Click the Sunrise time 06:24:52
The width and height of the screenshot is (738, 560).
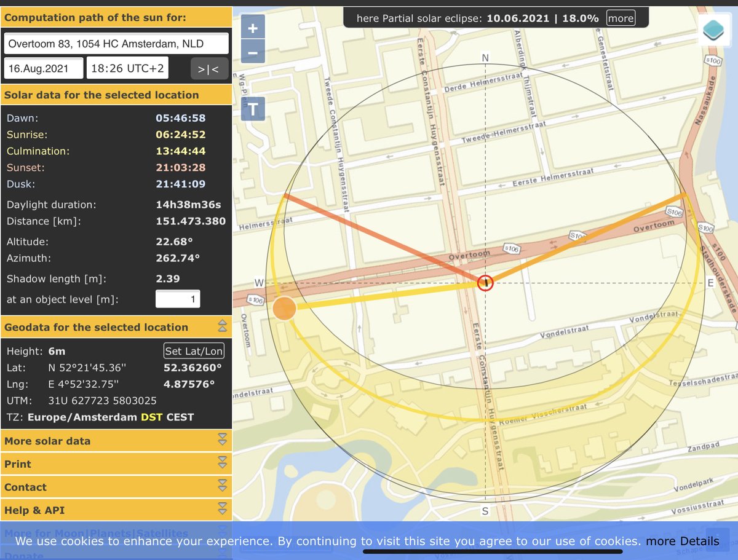pos(181,135)
